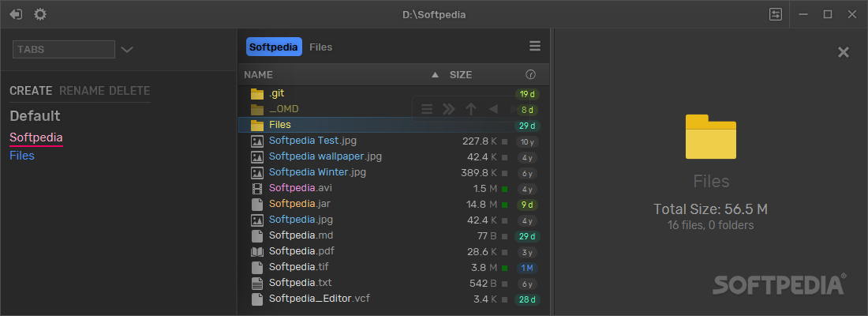Screen dimensions: 868x316
Task: Open the settings gear
Action: [x=40, y=14]
